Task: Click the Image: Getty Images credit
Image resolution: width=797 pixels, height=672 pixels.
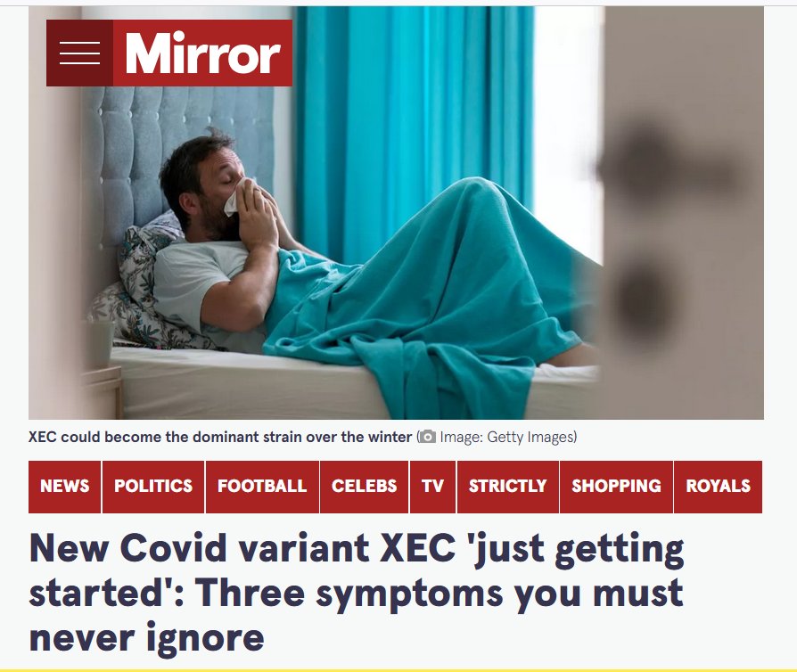Action: [x=508, y=437]
